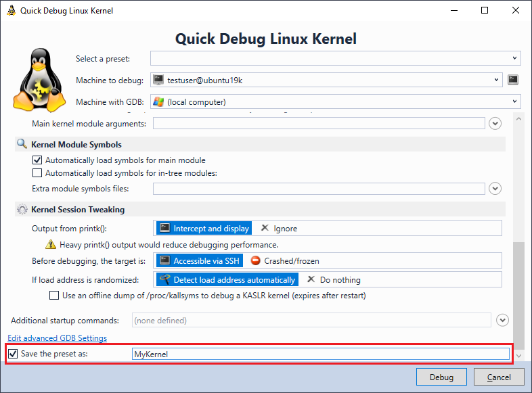Choose Crashed/frozen target state
Viewport: 532px width, 393px height.
286,260
